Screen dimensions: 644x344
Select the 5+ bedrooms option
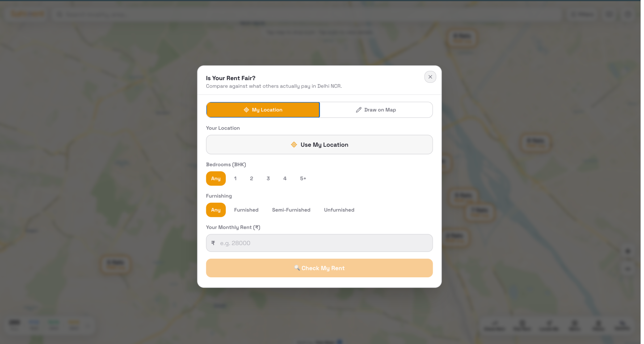(303, 179)
